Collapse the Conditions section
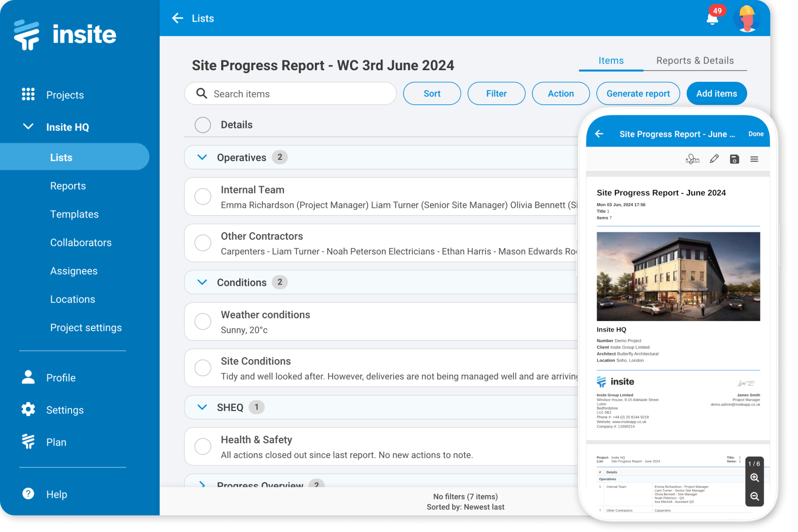The width and height of the screenshot is (798, 532). 202,282
